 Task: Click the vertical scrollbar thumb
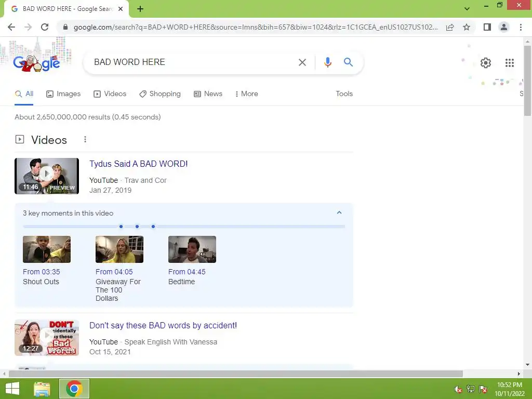[x=527, y=81]
